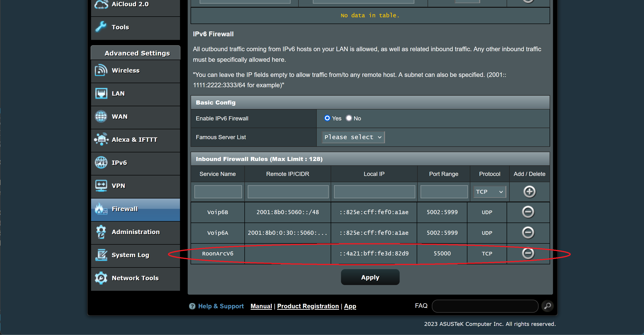Click the FAQ search box

(485, 306)
